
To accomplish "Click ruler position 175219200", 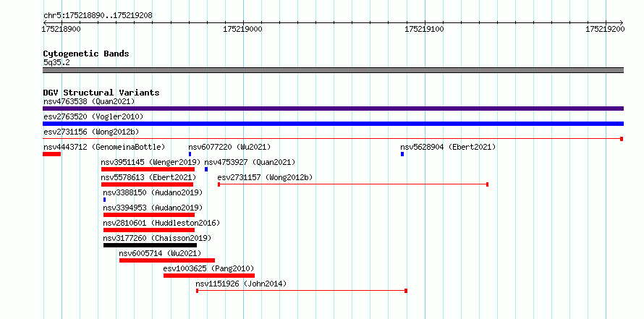I will tap(605, 29).
